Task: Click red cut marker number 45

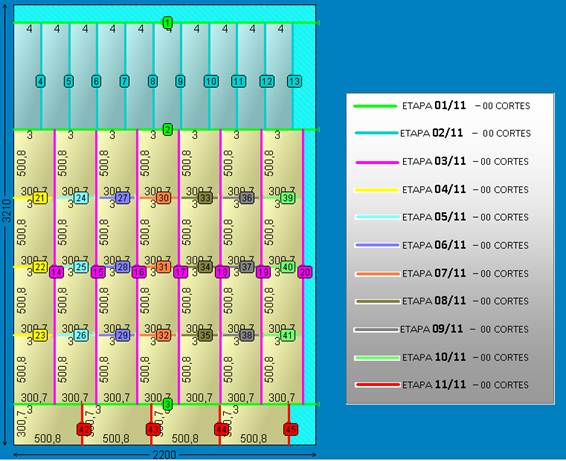Action: [x=290, y=430]
